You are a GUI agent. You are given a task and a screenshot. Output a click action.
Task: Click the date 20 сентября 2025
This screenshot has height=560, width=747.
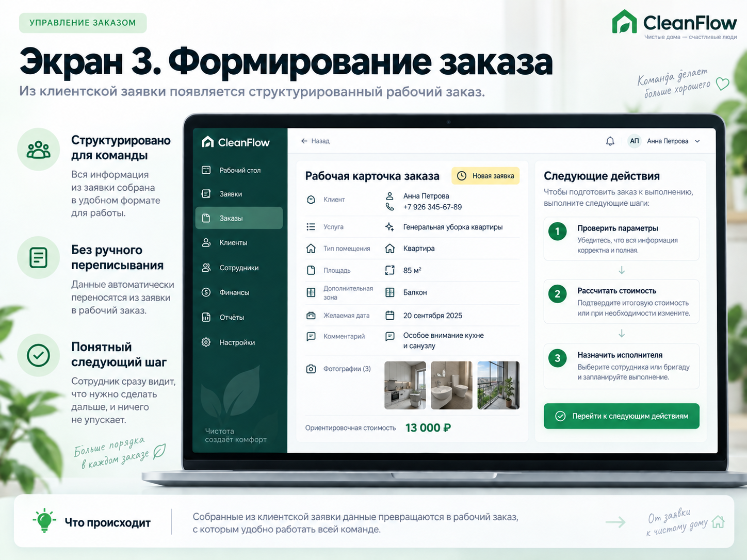pos(433,316)
